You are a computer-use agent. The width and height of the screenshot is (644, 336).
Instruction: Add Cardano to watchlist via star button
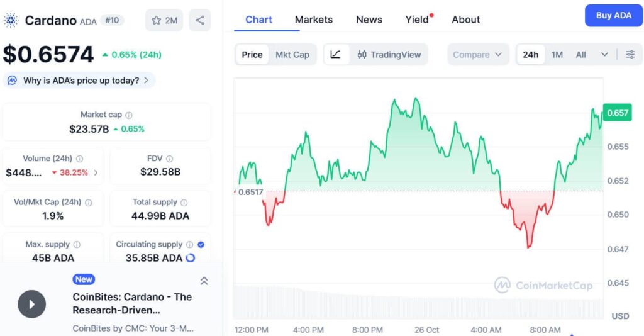[x=164, y=20]
